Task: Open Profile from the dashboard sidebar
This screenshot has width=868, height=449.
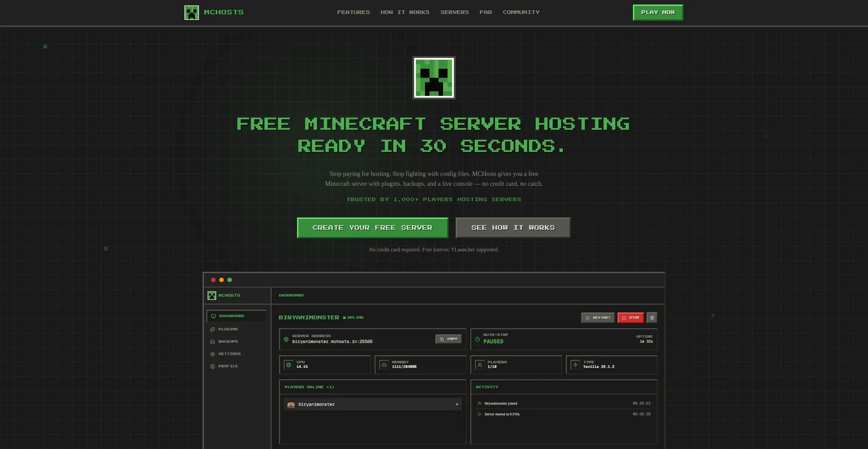Action: tap(228, 366)
